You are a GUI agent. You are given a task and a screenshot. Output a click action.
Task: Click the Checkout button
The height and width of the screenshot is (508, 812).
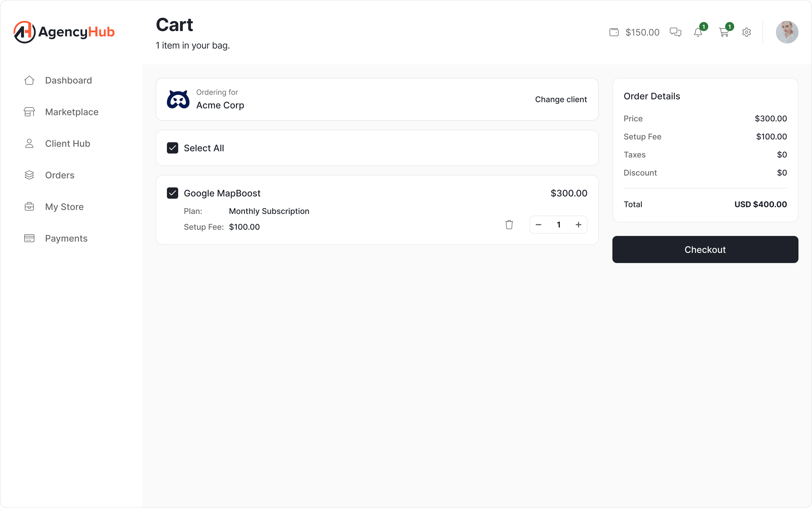pos(705,249)
